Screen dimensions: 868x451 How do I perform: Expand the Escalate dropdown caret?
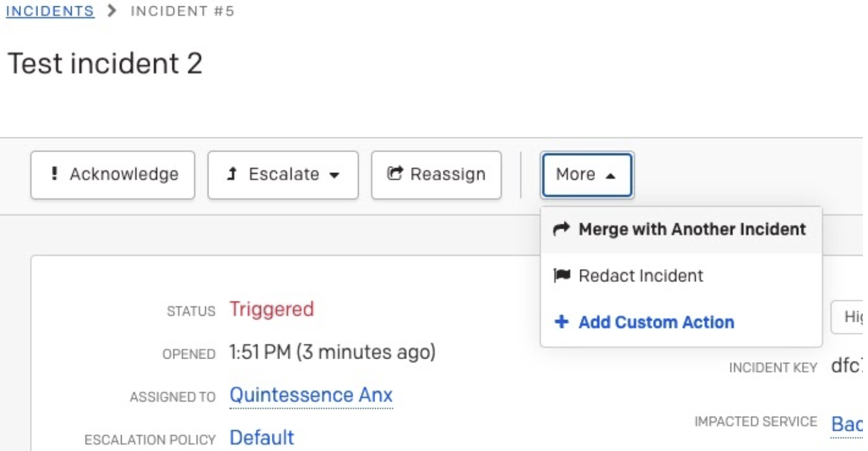(x=335, y=175)
